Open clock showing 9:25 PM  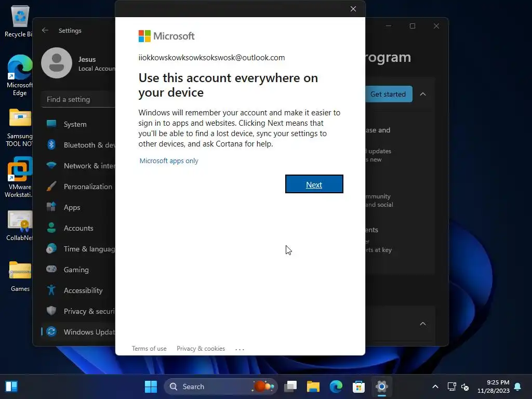click(494, 387)
